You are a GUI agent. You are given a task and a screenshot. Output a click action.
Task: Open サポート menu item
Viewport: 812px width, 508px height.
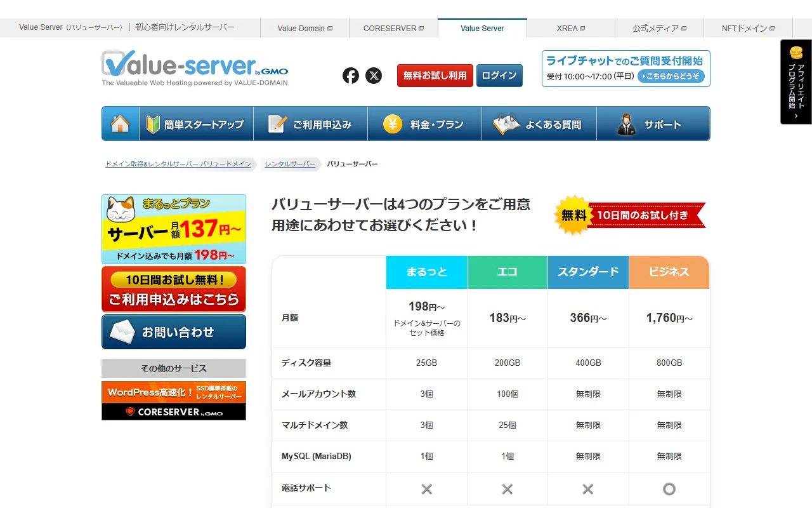653,124
